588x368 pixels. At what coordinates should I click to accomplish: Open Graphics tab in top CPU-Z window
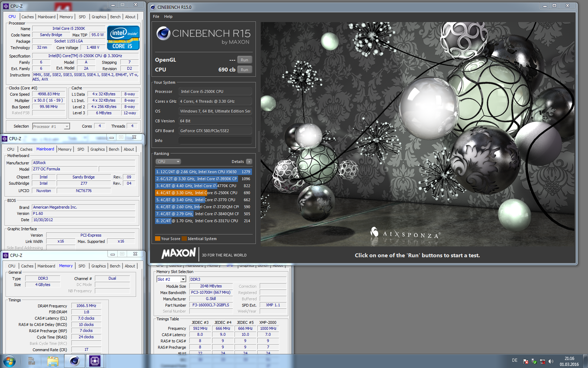[99, 17]
